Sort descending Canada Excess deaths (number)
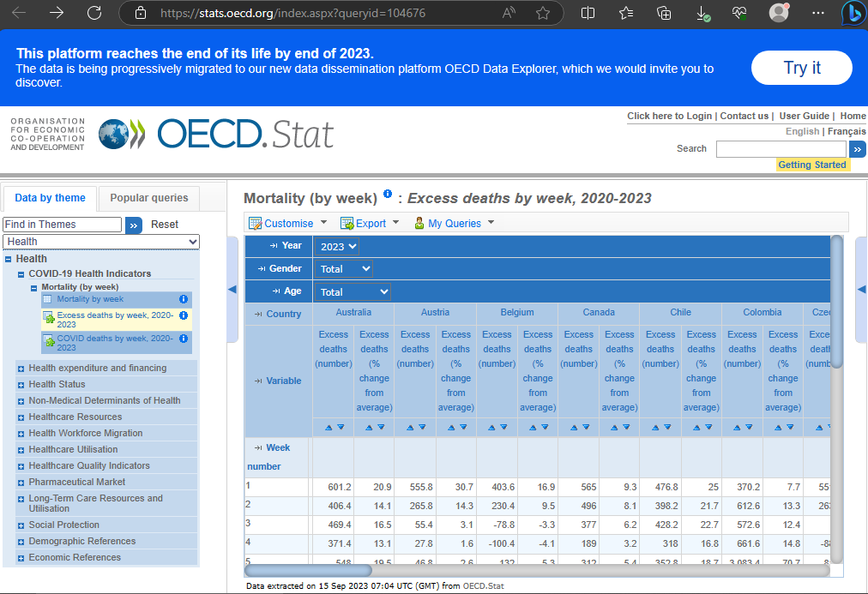 pos(586,428)
